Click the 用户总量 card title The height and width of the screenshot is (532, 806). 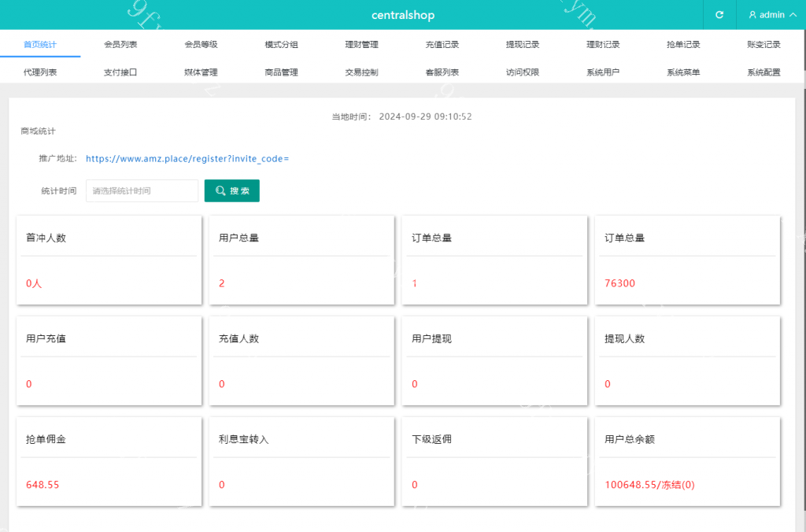coord(238,238)
